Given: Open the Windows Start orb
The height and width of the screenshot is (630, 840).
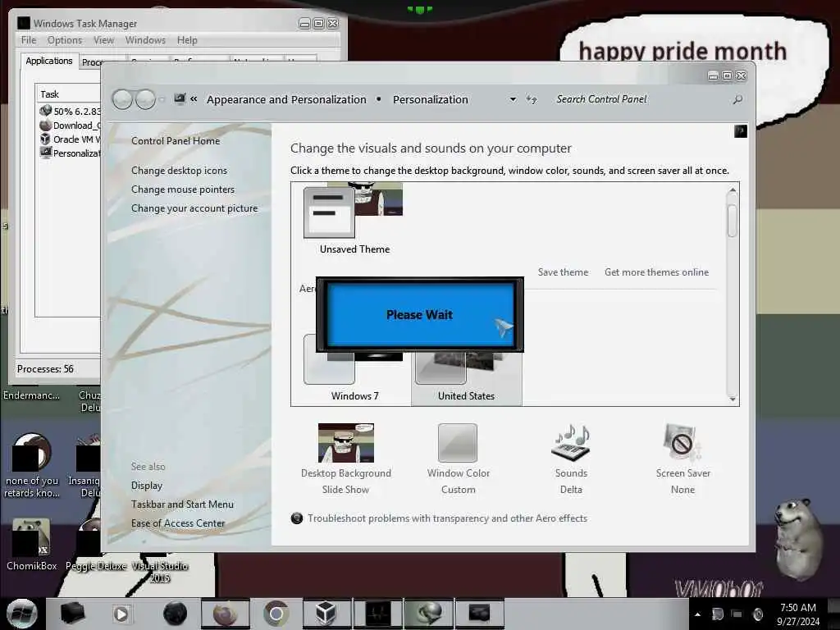Looking at the screenshot, I should [x=22, y=614].
